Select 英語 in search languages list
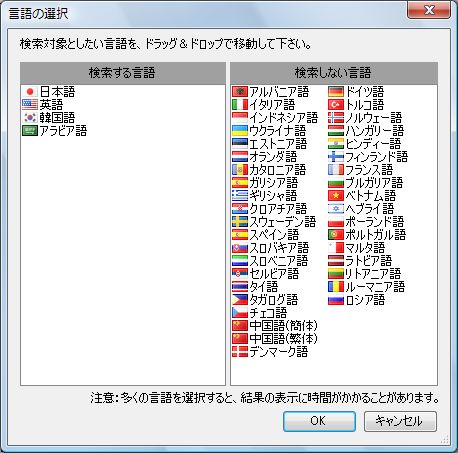The width and height of the screenshot is (458, 453). [x=43, y=105]
